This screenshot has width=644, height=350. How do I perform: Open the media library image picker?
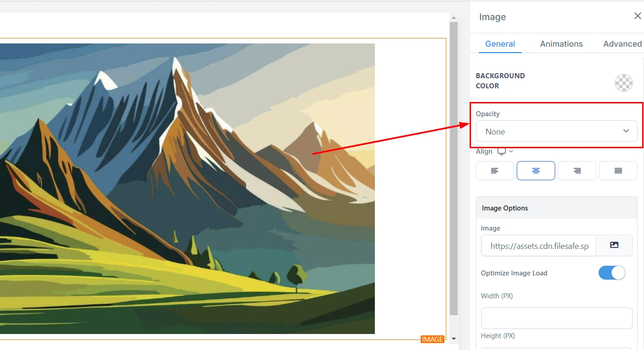(x=614, y=246)
